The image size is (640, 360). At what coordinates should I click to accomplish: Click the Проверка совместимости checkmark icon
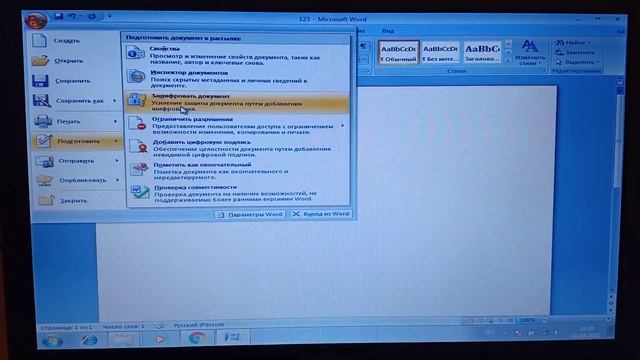(x=140, y=192)
